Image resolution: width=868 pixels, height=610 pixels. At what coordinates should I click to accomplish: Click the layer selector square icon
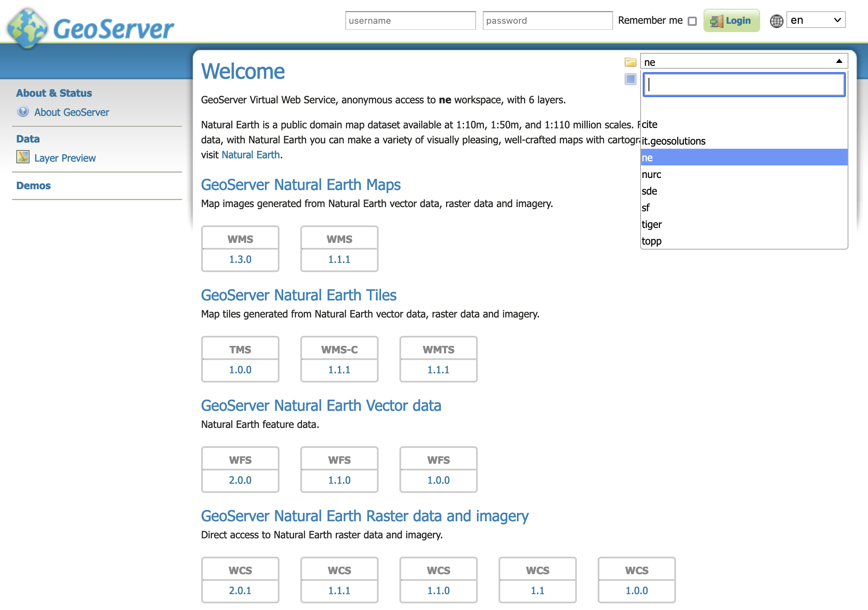tap(630, 79)
